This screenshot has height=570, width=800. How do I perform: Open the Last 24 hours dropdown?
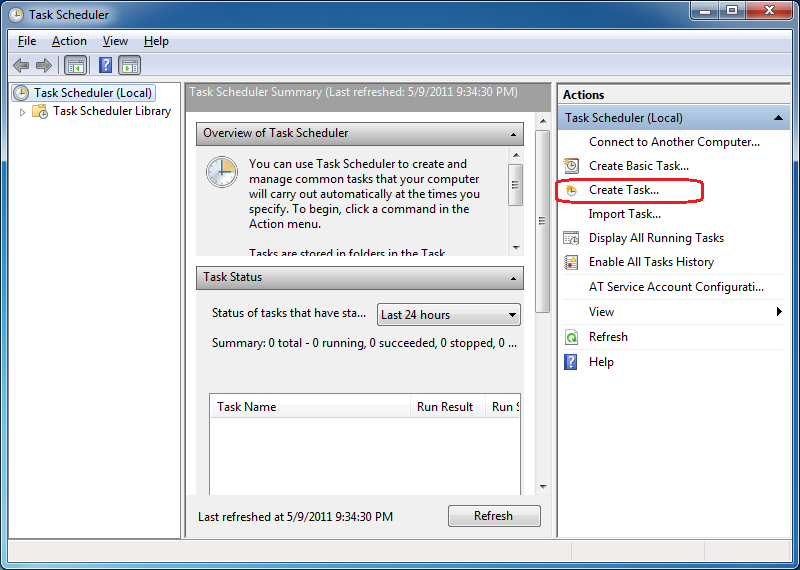(449, 315)
